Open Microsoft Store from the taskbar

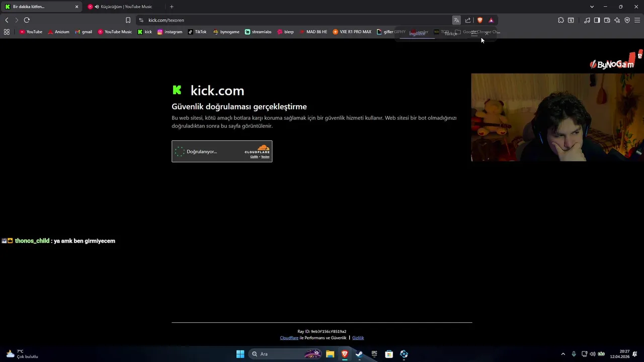(389, 354)
